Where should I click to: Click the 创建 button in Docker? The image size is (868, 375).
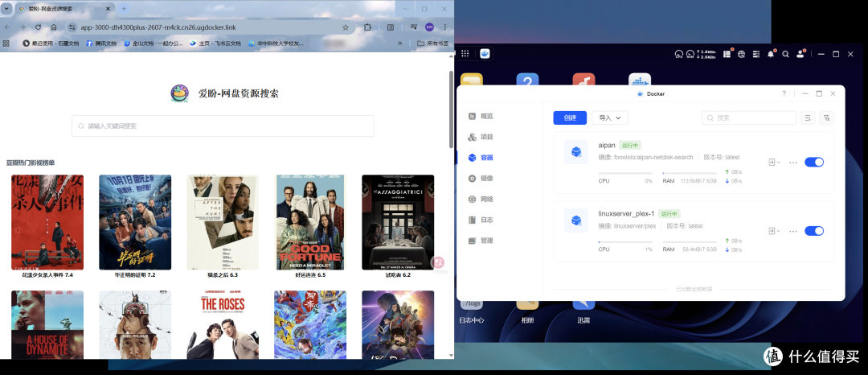(570, 118)
